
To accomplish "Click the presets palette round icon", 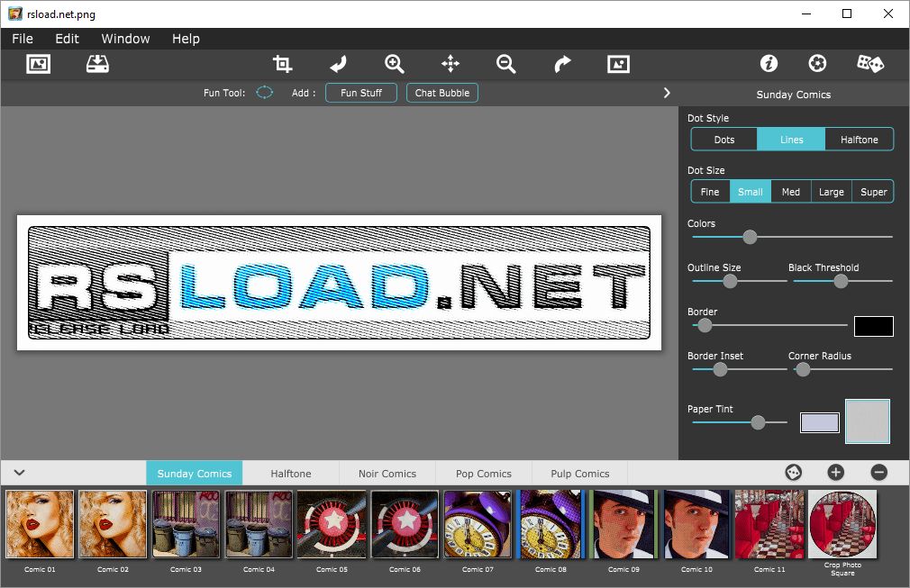I will [x=794, y=473].
